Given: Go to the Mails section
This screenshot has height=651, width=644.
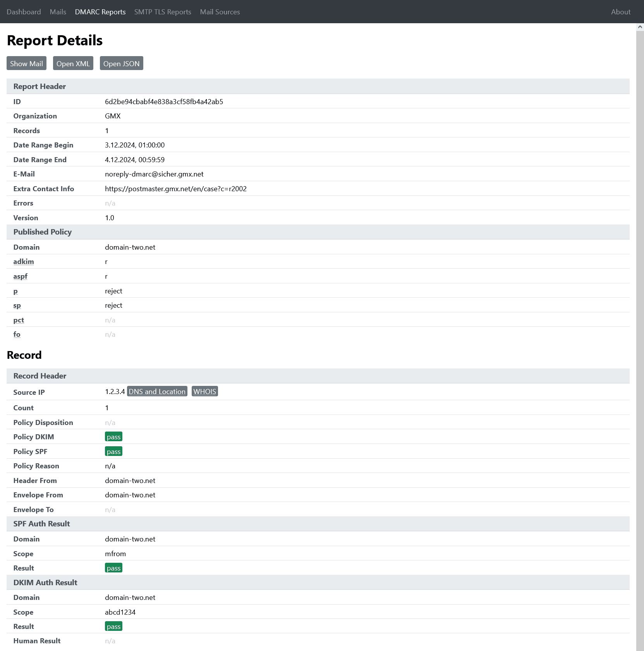Looking at the screenshot, I should pyautogui.click(x=58, y=12).
